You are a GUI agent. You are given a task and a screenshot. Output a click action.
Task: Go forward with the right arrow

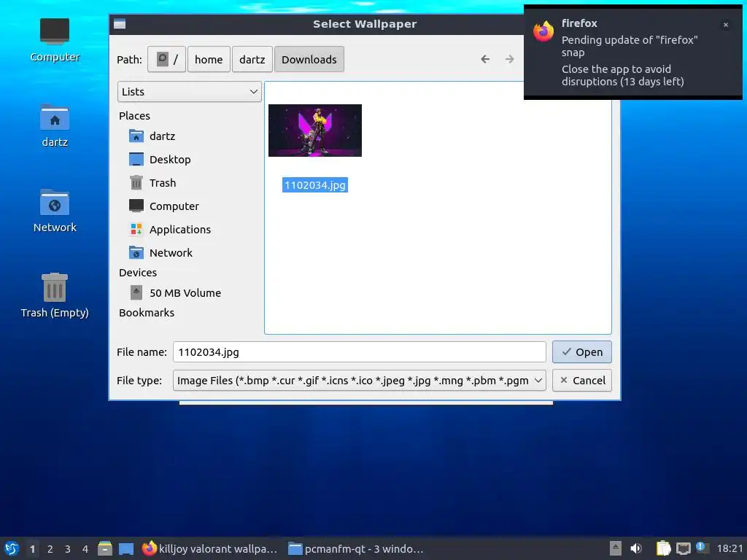coord(510,59)
